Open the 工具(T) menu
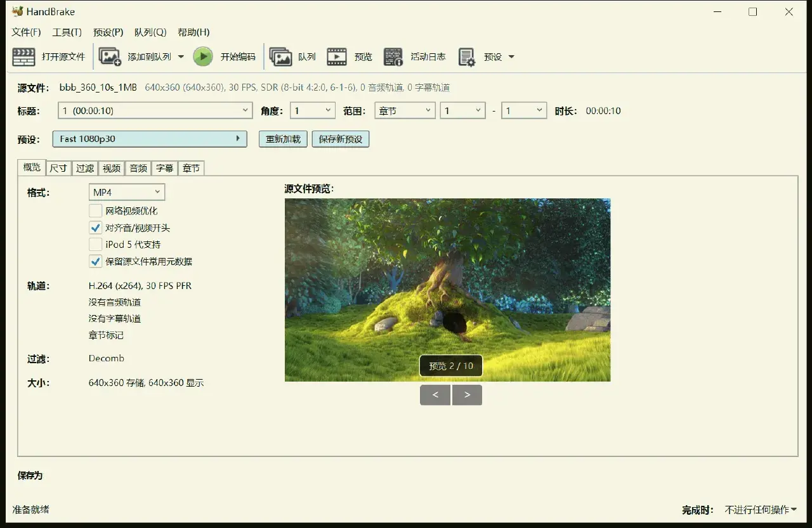The image size is (812, 528). 67,32
